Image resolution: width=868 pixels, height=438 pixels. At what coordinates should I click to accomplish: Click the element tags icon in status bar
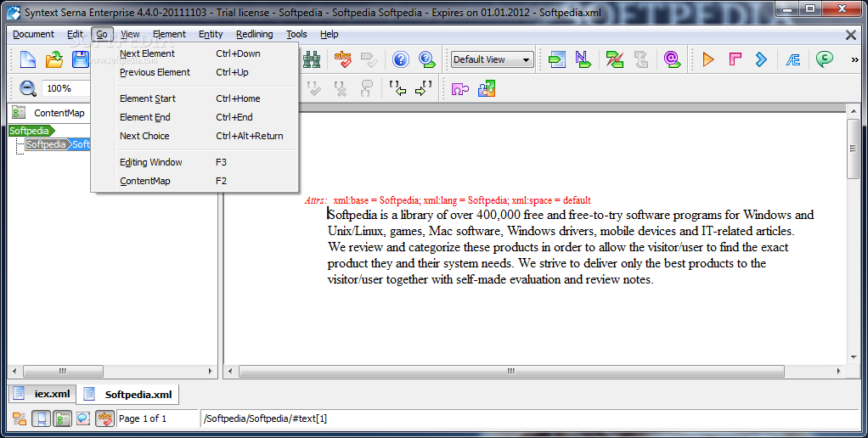(x=20, y=418)
